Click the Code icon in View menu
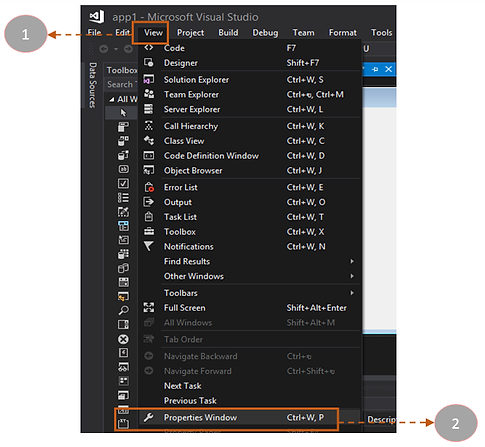The image size is (485, 447). pos(149,48)
